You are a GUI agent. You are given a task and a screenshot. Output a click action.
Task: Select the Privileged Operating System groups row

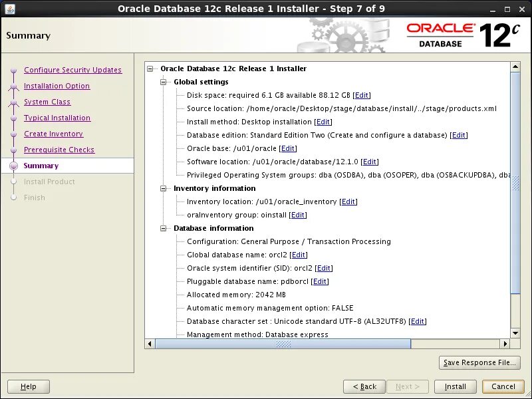[x=348, y=175]
